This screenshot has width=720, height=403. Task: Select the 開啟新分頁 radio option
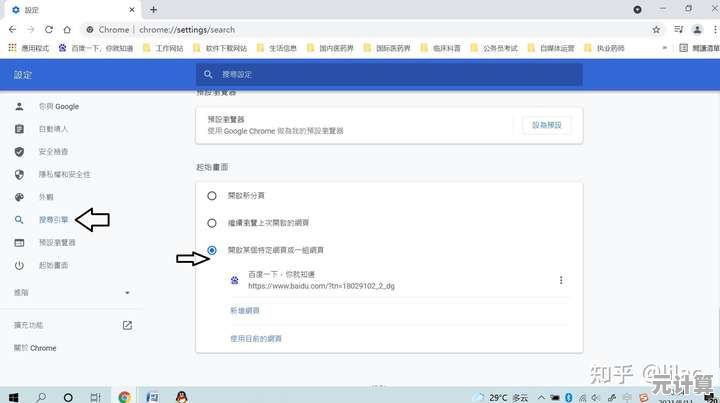[x=212, y=196]
